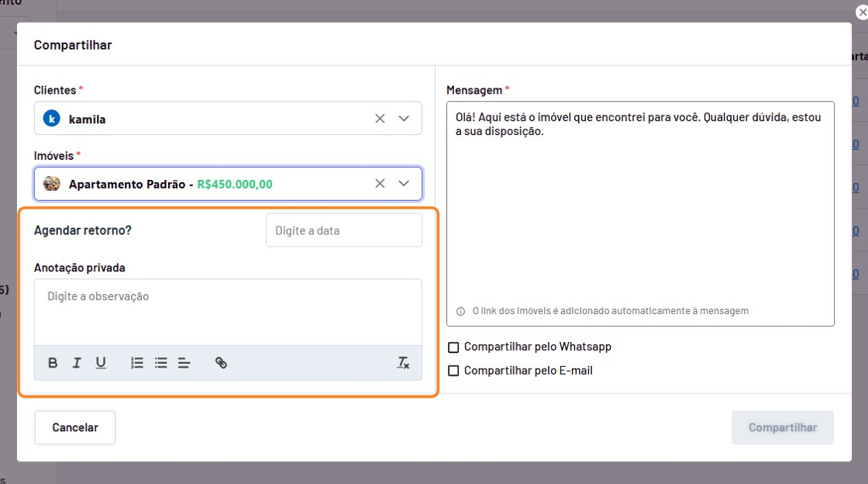
Task: Toggle underline formatting in note editor
Action: pos(101,363)
